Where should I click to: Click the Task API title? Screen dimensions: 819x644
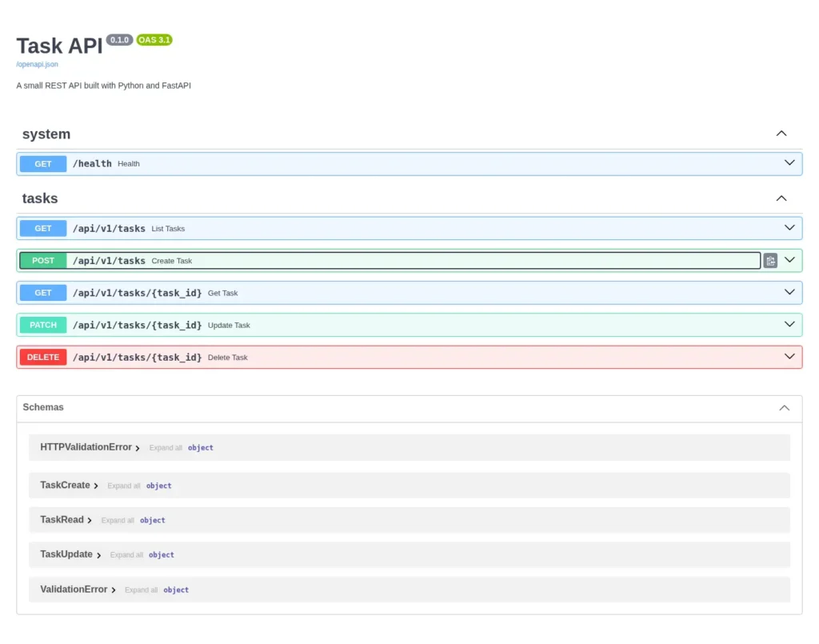tap(59, 46)
